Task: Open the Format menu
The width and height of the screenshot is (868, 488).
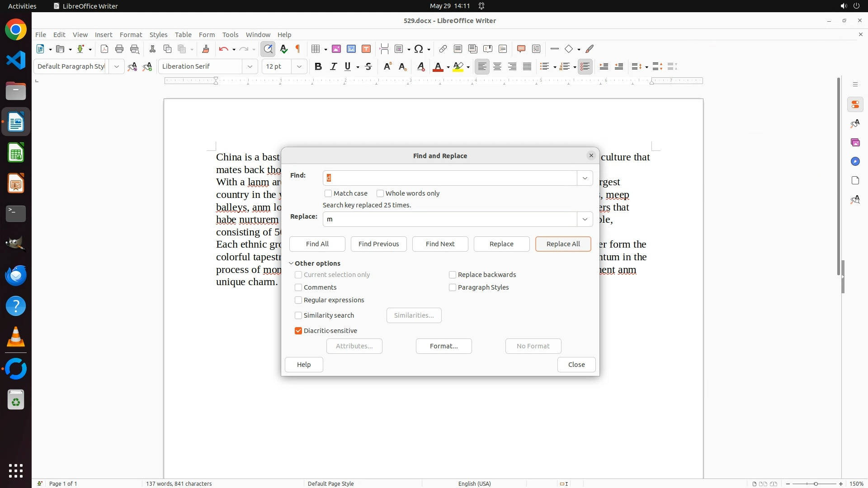Action: coord(131,34)
